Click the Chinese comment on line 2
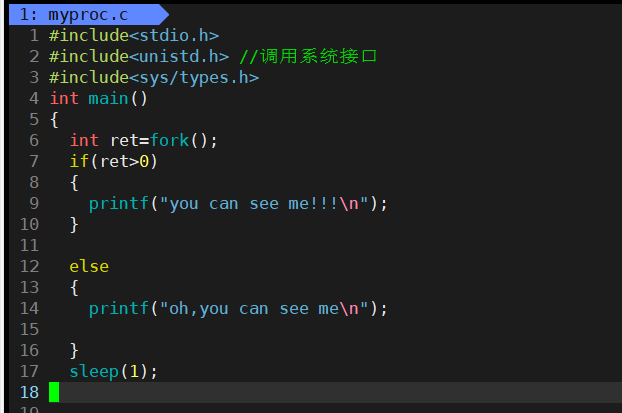This screenshot has height=413, width=622. pos(308,56)
